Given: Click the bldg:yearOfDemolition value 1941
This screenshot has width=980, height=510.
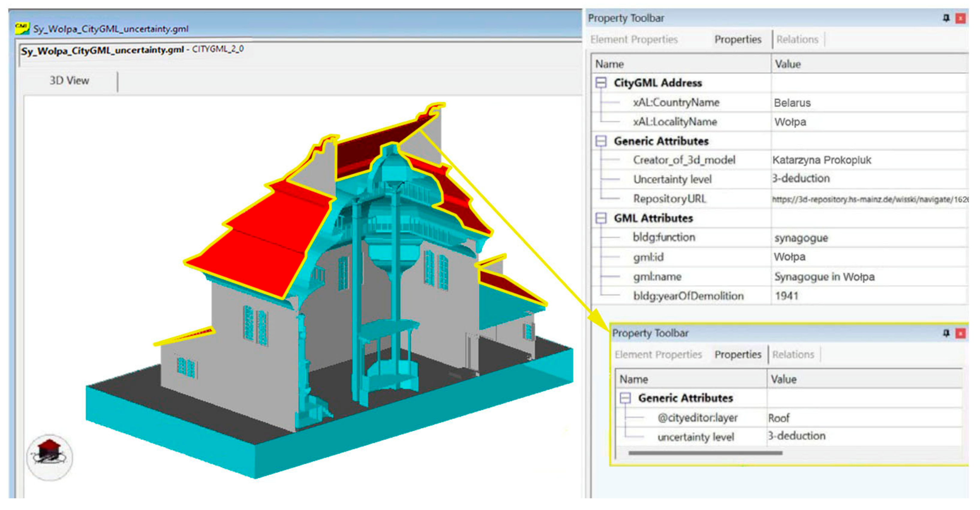Looking at the screenshot, I should point(786,296).
